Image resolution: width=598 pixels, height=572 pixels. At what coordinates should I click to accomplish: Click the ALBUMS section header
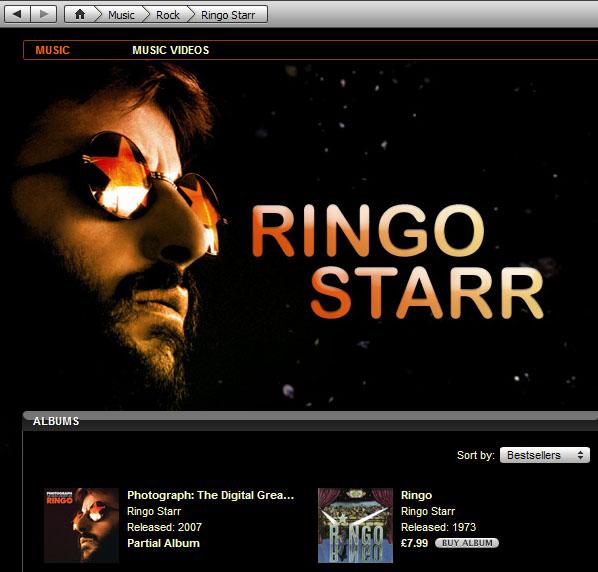tap(56, 421)
